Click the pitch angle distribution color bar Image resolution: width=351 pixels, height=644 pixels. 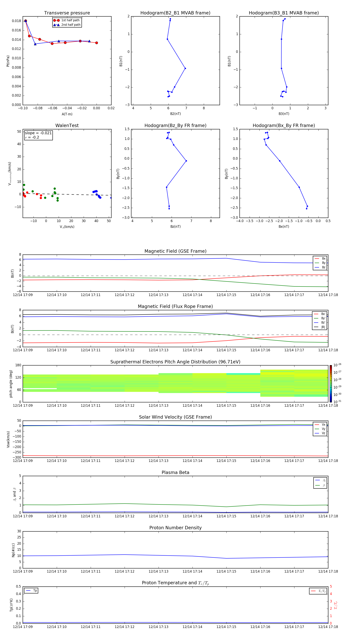(x=331, y=383)
